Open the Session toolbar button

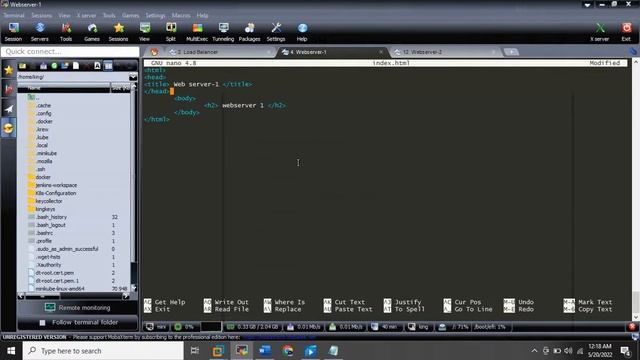[x=13, y=32]
